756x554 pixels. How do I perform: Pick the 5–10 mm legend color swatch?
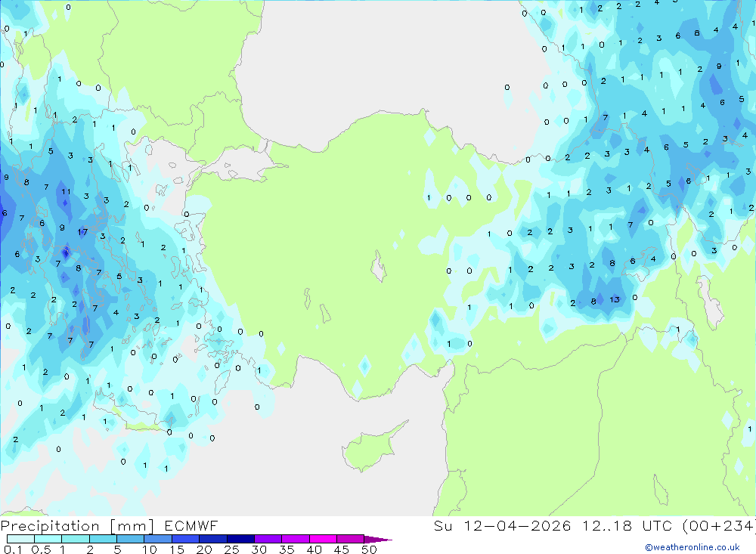pyautogui.click(x=130, y=539)
